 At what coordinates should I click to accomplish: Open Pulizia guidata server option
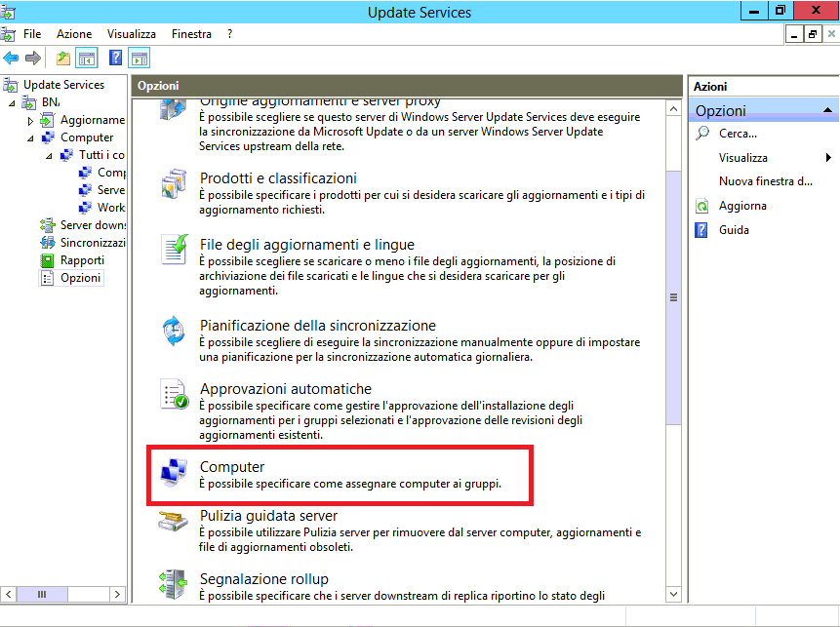pos(268,516)
